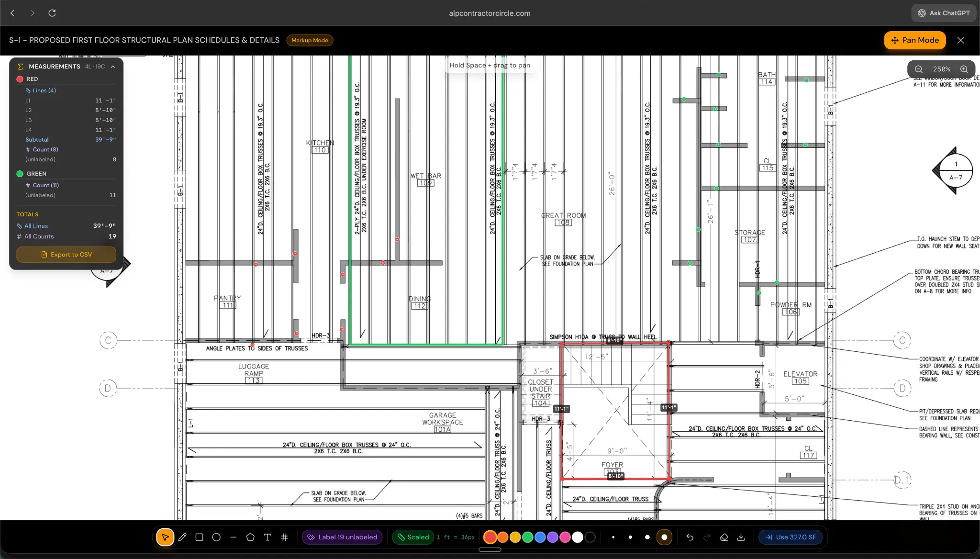Screen dimensions: 980x559
Task: Select the arrow pointer tool
Action: (165, 537)
